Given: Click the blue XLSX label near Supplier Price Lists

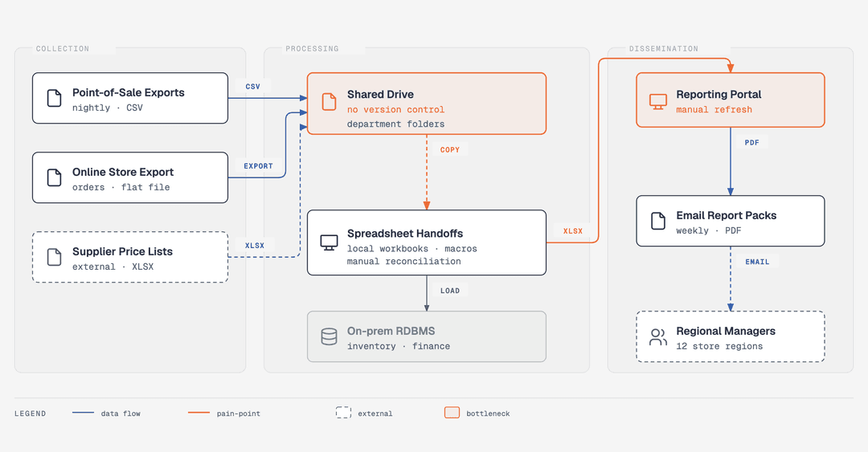Looking at the screenshot, I should click(255, 245).
